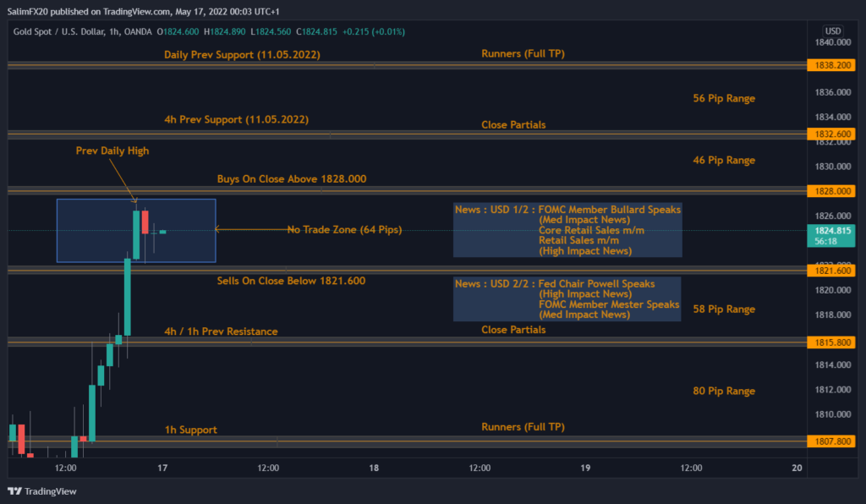Click the '1h Support' line label
Image resolution: width=866 pixels, height=504 pixels.
pyautogui.click(x=190, y=430)
